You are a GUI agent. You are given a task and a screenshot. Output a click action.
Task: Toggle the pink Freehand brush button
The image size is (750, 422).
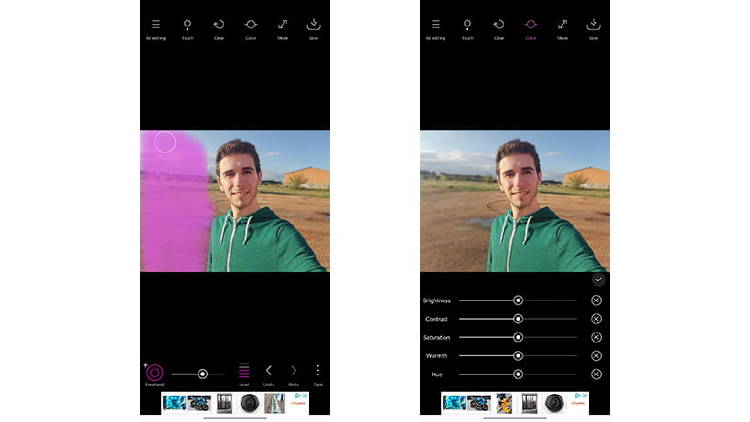point(155,372)
